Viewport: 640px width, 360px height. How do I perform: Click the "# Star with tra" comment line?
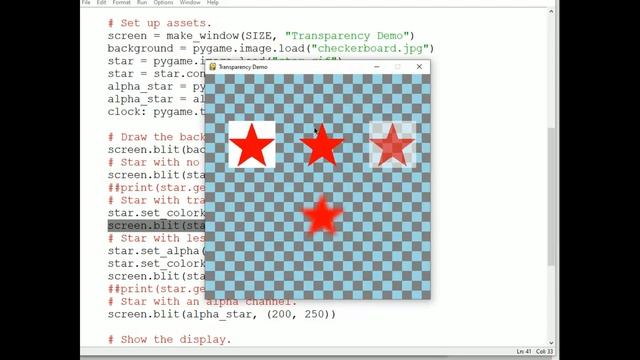pyautogui.click(x=156, y=200)
